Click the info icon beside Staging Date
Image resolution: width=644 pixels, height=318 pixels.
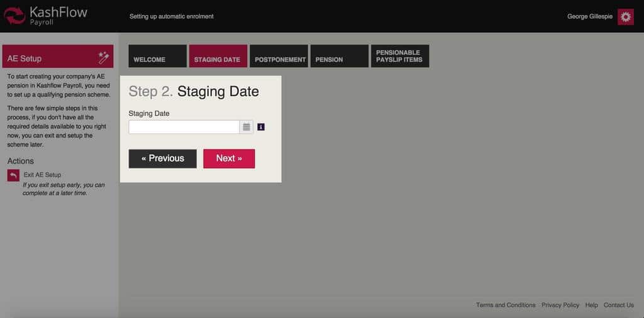tap(261, 127)
